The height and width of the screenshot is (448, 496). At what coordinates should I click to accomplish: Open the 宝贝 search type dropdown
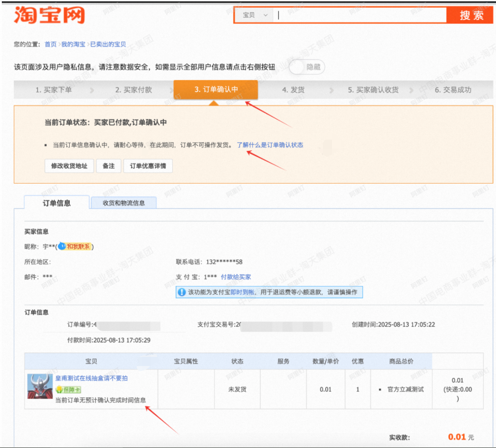[x=255, y=15]
